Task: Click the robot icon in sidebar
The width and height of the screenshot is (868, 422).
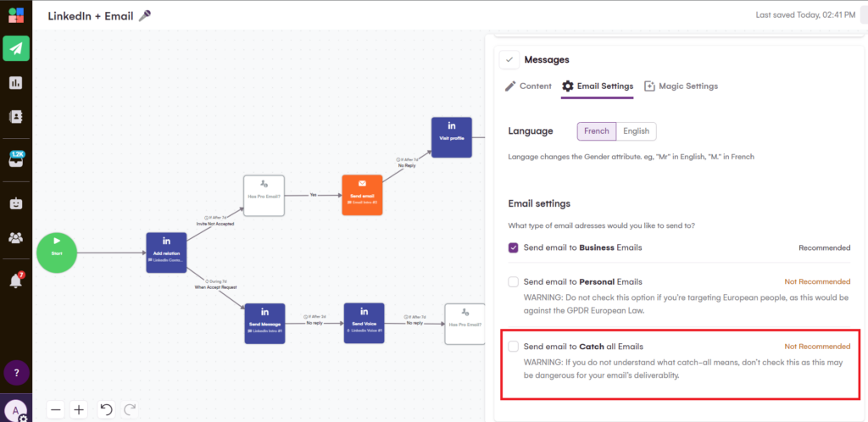Action: tap(16, 203)
